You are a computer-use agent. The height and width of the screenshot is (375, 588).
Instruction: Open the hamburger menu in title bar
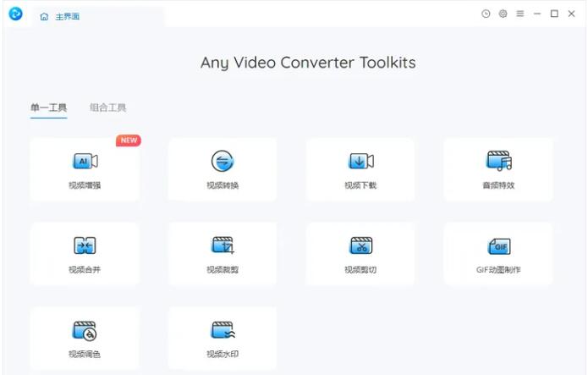coord(520,14)
